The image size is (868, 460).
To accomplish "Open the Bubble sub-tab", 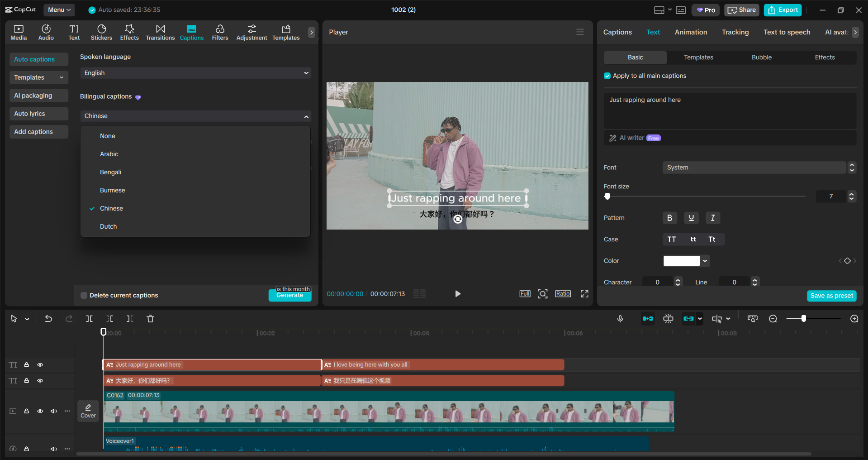I will coord(761,57).
